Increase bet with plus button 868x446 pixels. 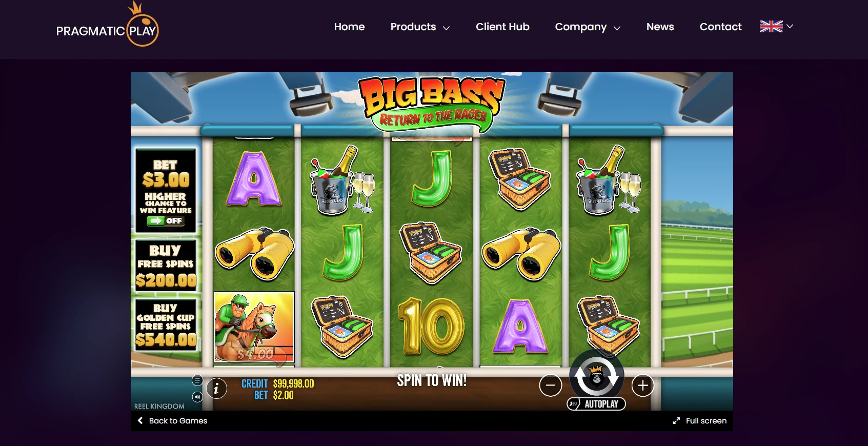[642, 386]
